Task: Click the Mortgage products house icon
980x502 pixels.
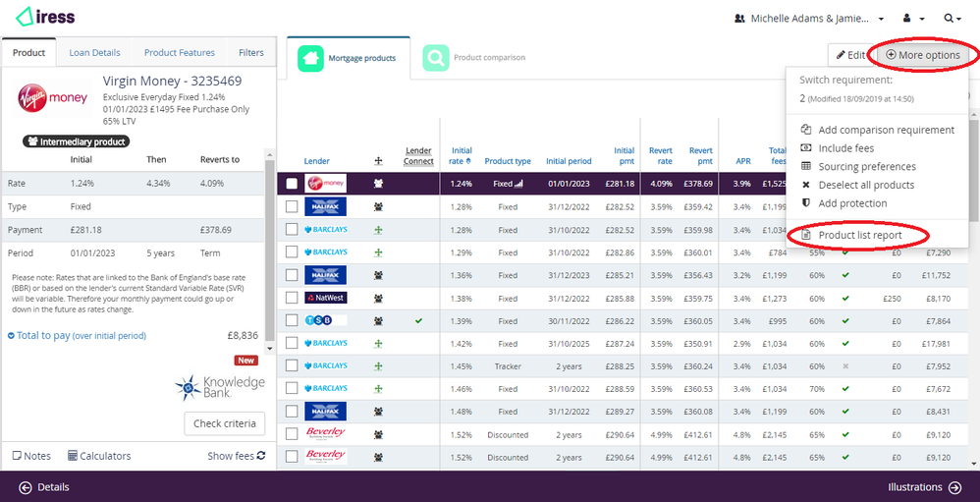Action: point(310,58)
